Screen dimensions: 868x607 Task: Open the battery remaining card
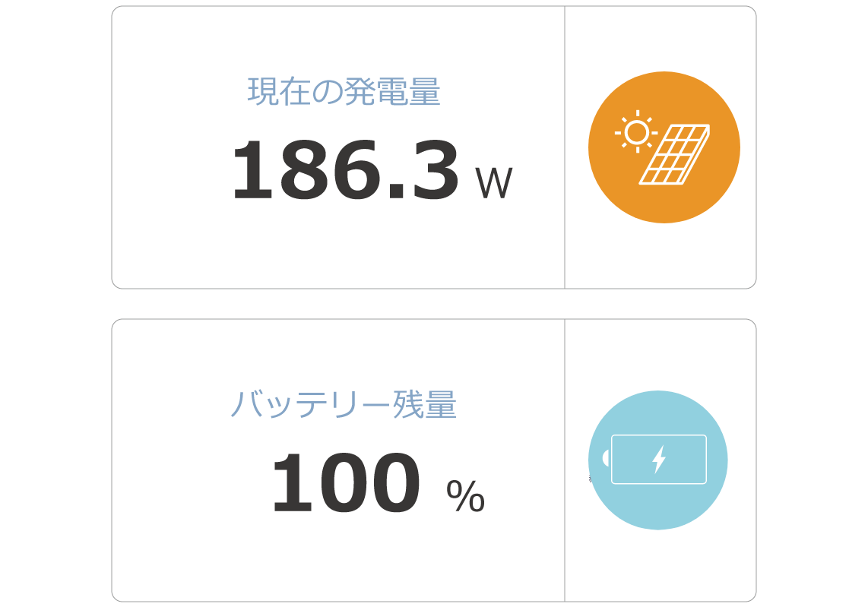point(434,460)
